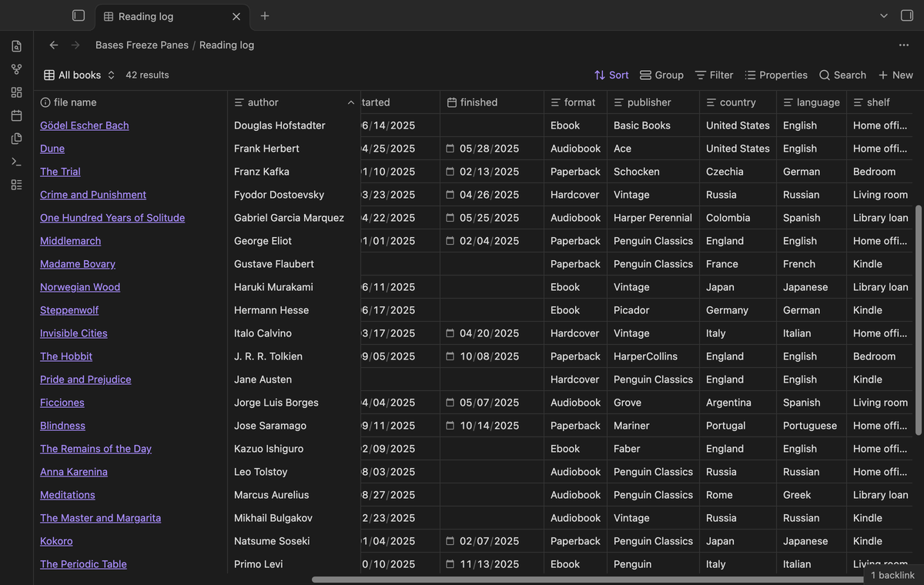Open the Ficciones note link
Image resolution: width=924 pixels, height=585 pixels.
click(62, 403)
